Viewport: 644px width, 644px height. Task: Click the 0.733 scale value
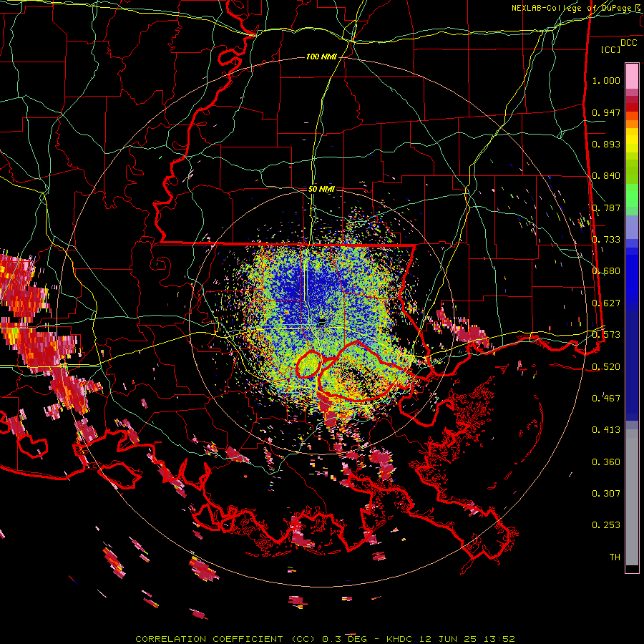click(606, 240)
